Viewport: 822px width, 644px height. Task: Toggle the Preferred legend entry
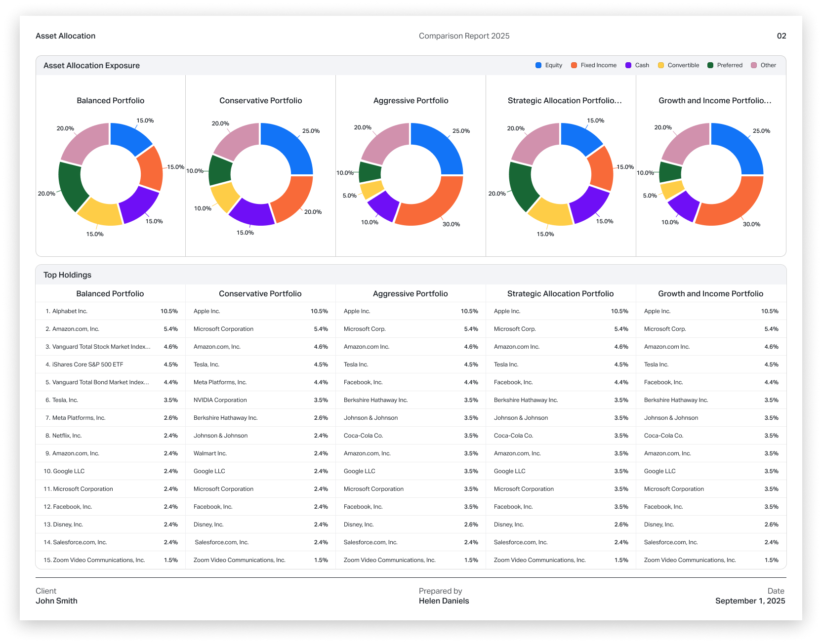[x=725, y=65]
